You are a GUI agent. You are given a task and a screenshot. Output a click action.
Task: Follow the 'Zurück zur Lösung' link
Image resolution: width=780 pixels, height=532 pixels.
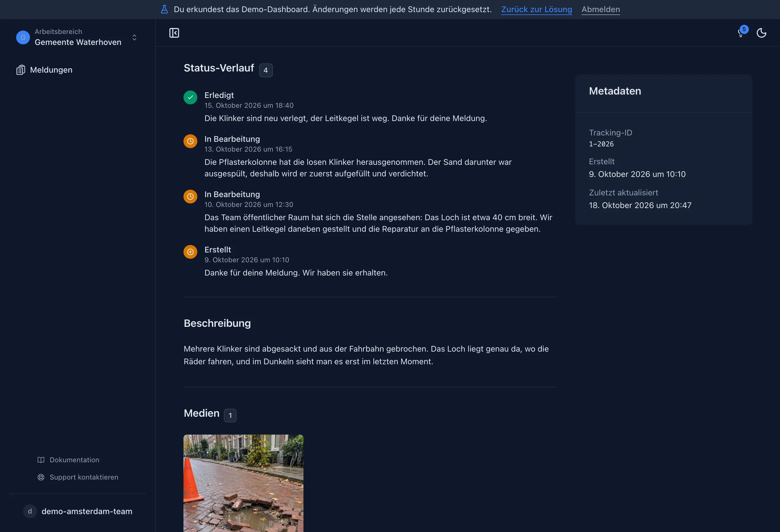coord(536,10)
